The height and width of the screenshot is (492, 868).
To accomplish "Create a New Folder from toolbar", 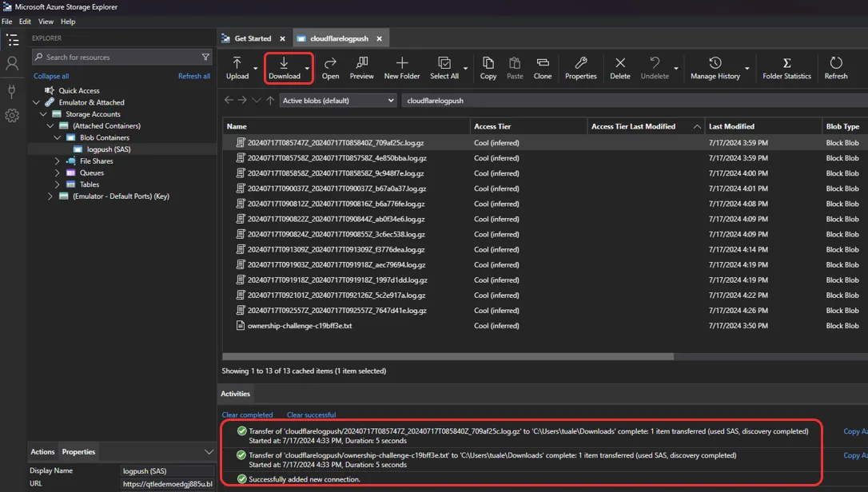I will point(402,68).
